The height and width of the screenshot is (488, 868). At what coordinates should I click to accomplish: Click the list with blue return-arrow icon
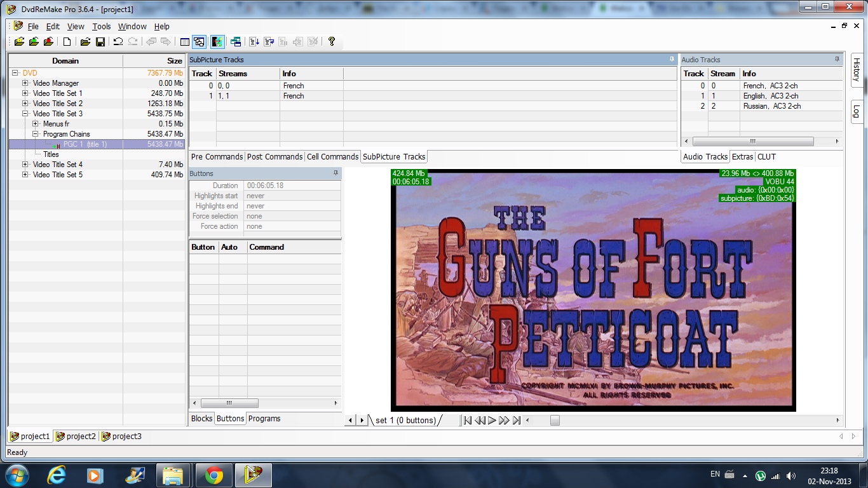(x=269, y=42)
